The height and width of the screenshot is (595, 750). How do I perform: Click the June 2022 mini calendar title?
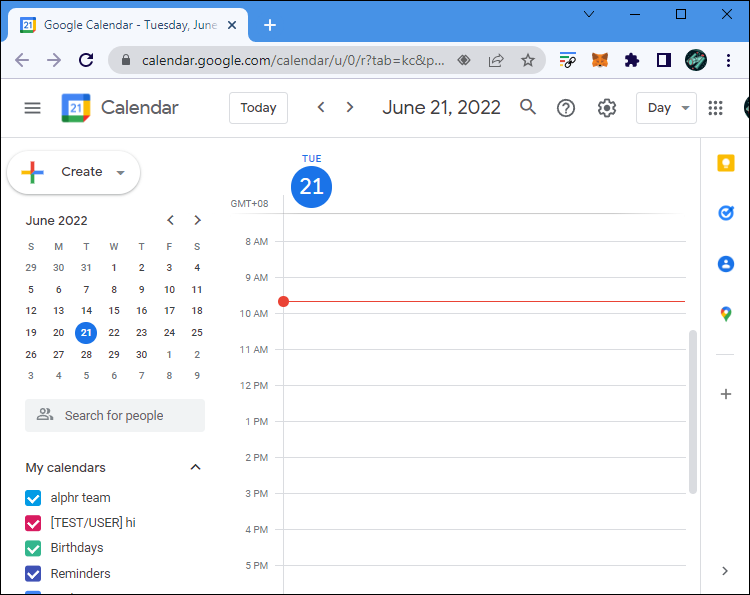(x=56, y=220)
